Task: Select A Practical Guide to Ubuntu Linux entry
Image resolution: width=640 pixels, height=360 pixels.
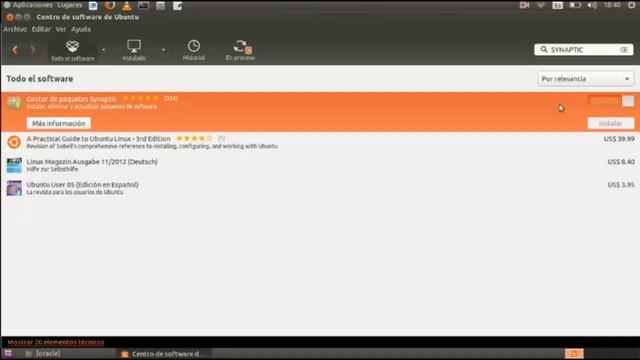Action: (x=320, y=142)
